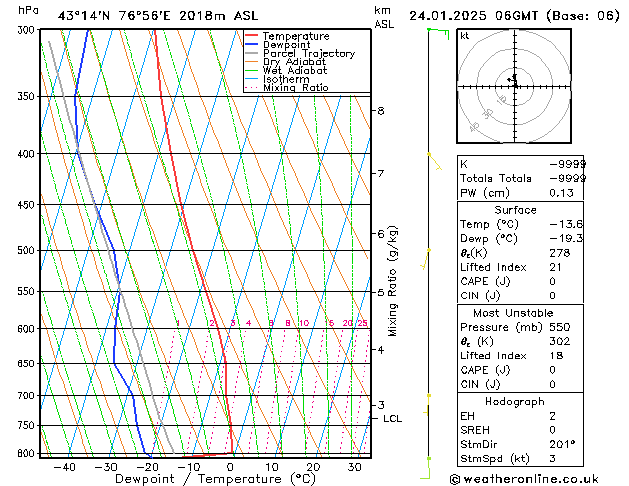Click the surface Dewp value -19.3
This screenshot has height=486, width=629.
pos(566,239)
